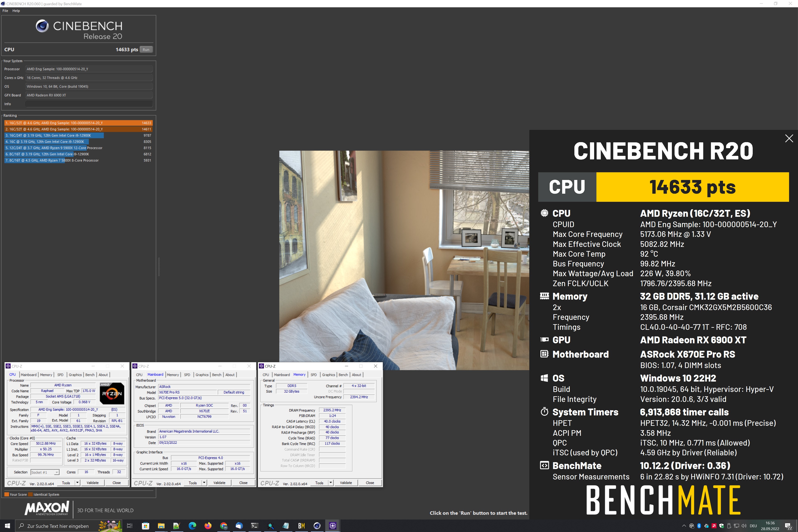Select the Ryzen 7 5800X ranking row
Viewport: 798px width, 532px height.
pyautogui.click(x=78, y=160)
